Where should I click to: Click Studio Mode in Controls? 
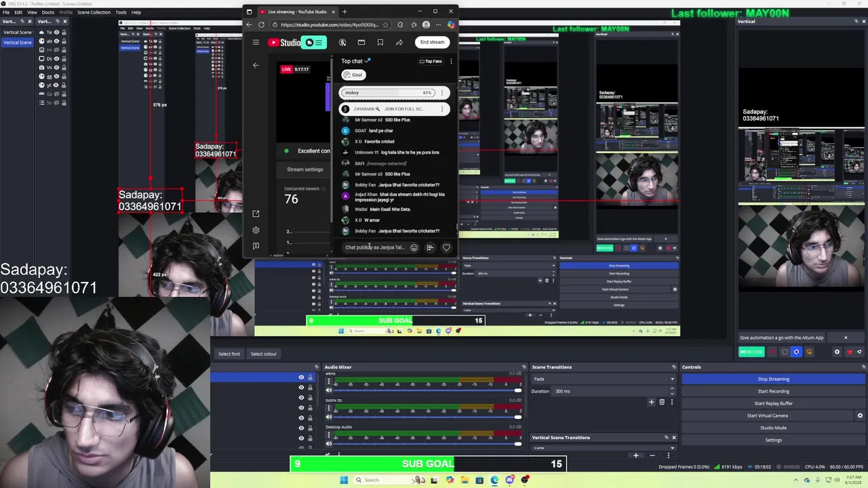pos(773,428)
